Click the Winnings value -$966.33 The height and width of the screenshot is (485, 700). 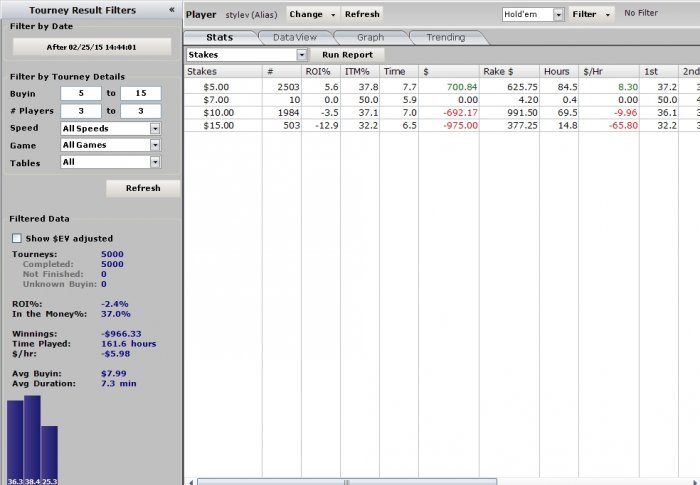121,334
